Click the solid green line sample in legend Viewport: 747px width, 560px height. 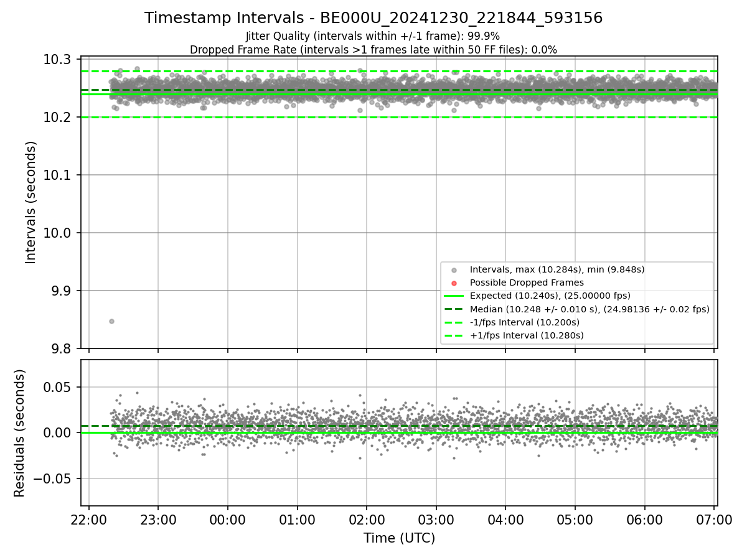tap(454, 296)
